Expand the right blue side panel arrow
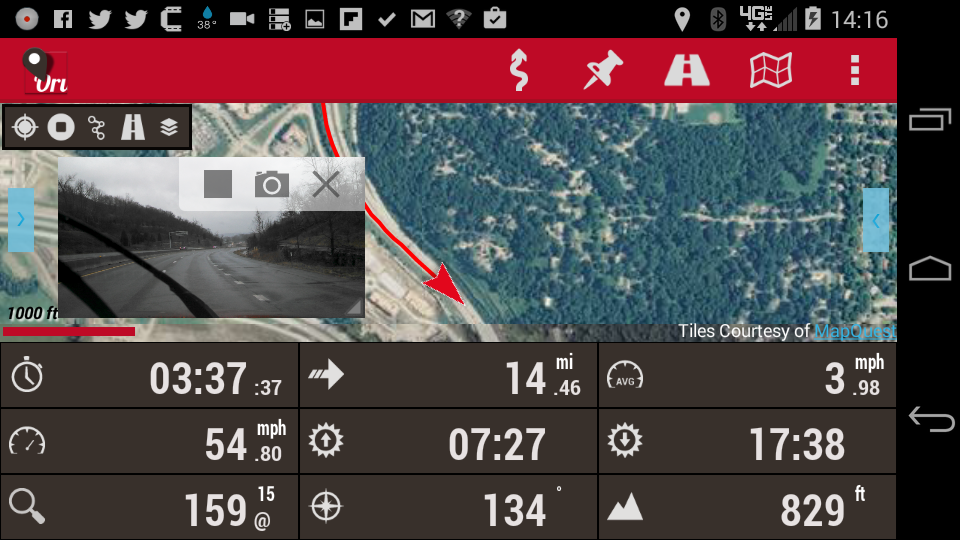This screenshot has height=540, width=960. (876, 220)
